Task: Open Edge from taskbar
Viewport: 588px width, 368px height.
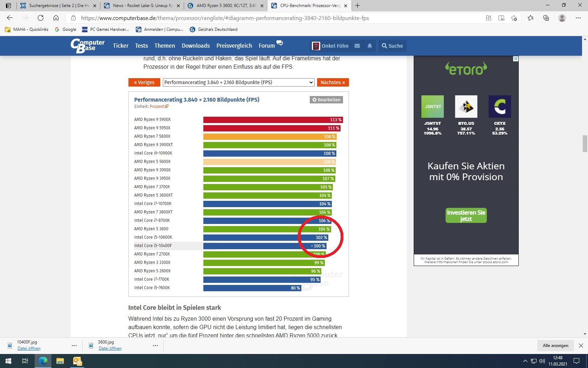Action: 43,361
